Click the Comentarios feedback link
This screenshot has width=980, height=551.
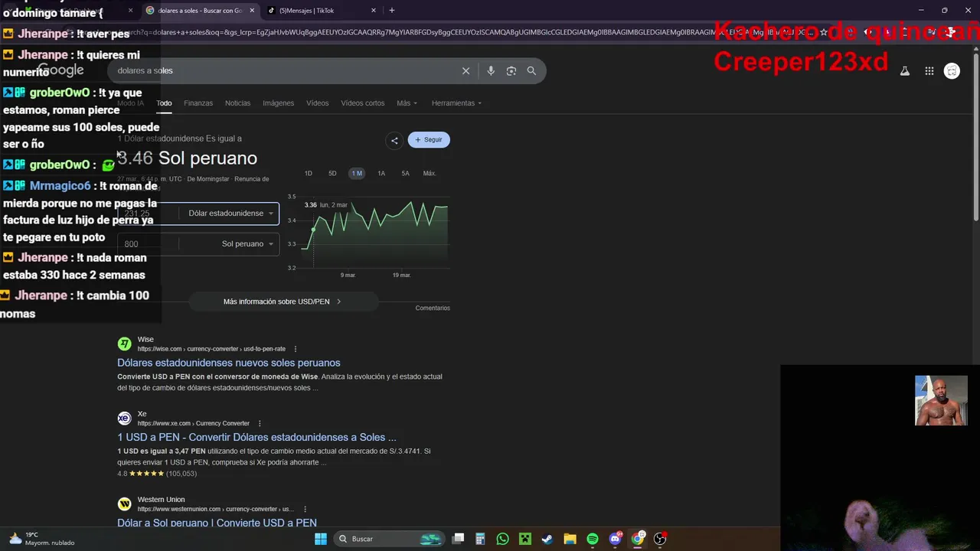coord(433,308)
